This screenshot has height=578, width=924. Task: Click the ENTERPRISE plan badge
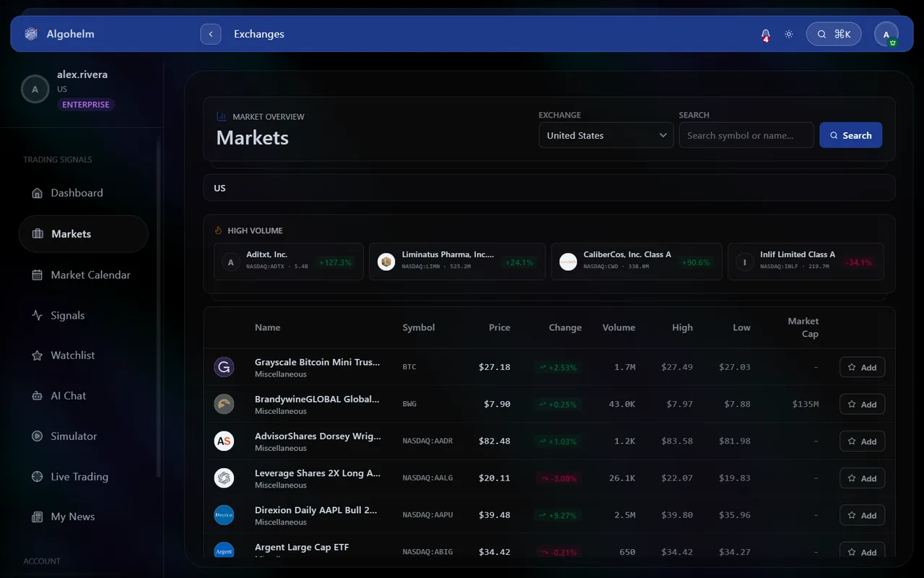pyautogui.click(x=86, y=105)
